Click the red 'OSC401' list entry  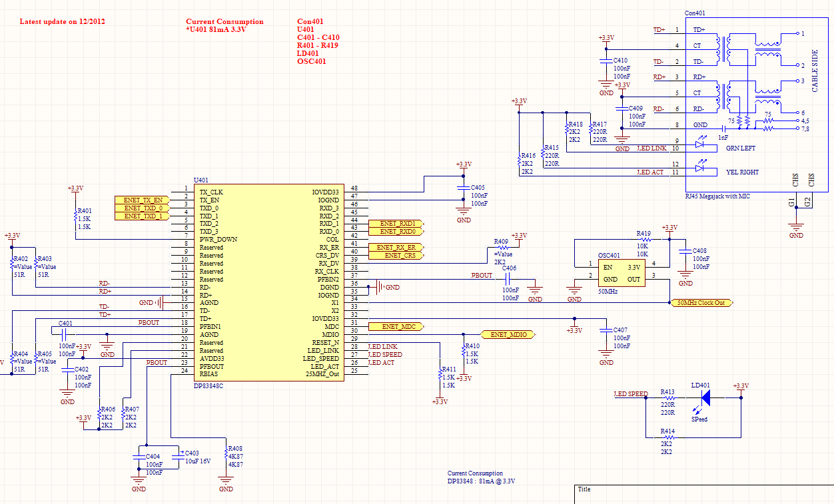312,62
